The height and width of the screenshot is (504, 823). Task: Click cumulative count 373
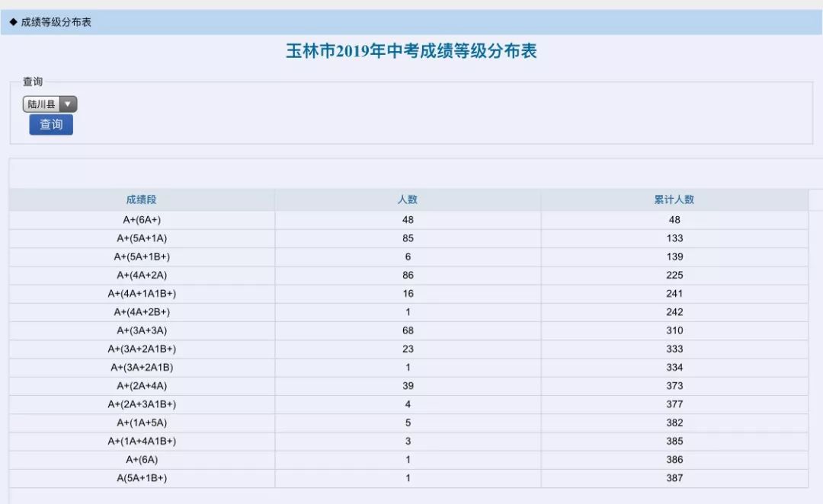click(x=674, y=385)
